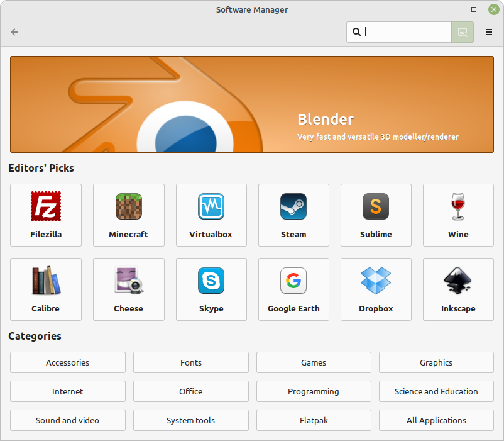This screenshot has width=504, height=441.
Task: Browse the Flatpak category
Action: tap(314, 420)
